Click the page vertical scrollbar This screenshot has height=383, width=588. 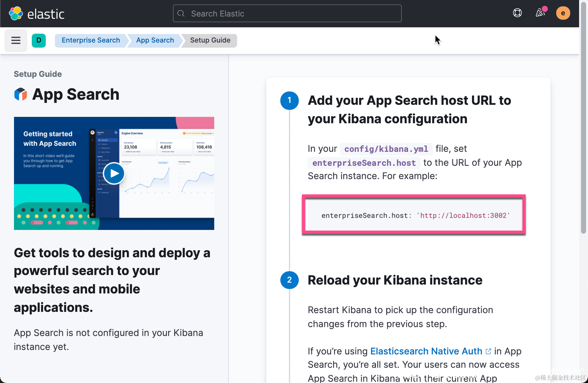coord(583,127)
